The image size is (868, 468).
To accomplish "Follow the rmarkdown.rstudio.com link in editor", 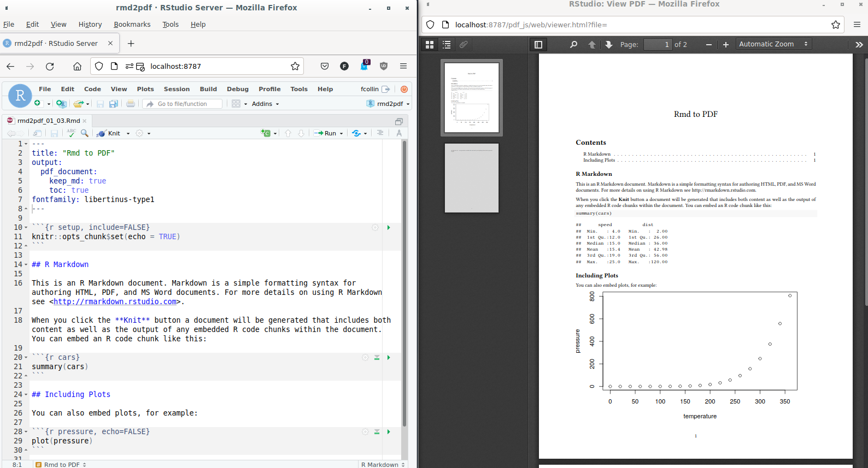I will coord(115,301).
